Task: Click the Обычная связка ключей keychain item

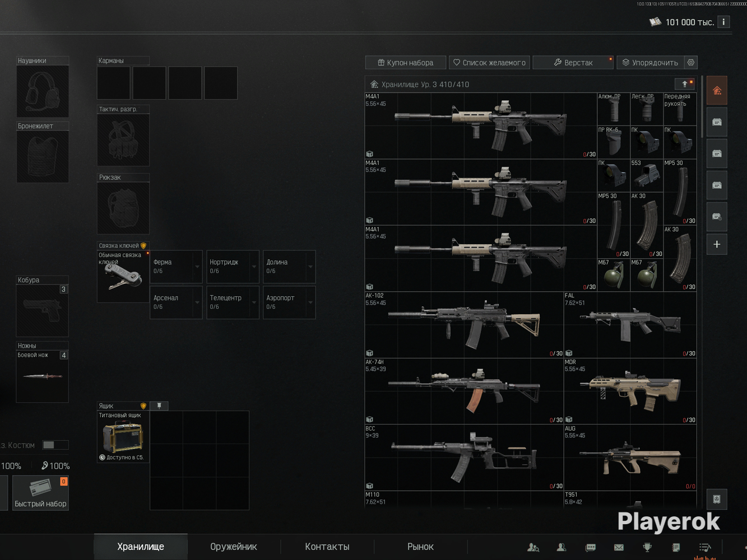Action: [x=123, y=277]
